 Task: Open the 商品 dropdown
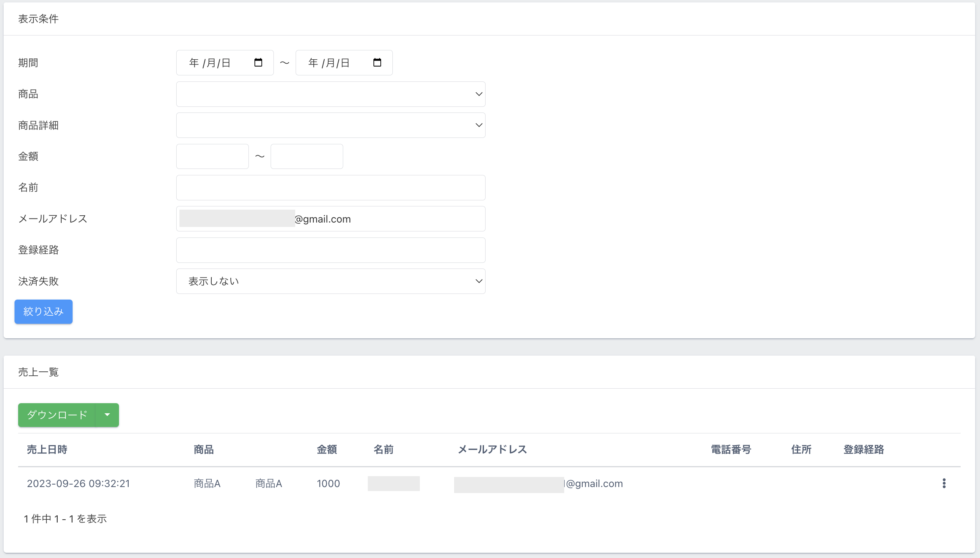tap(331, 94)
